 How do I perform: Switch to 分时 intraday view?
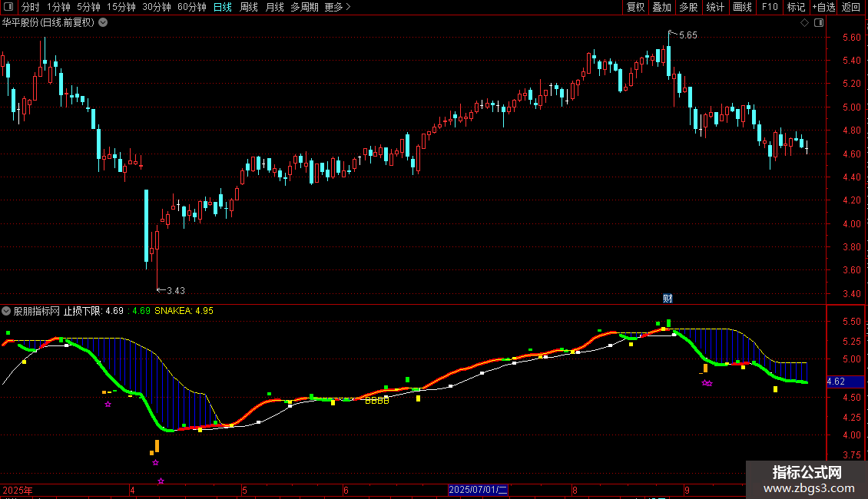[x=31, y=7]
